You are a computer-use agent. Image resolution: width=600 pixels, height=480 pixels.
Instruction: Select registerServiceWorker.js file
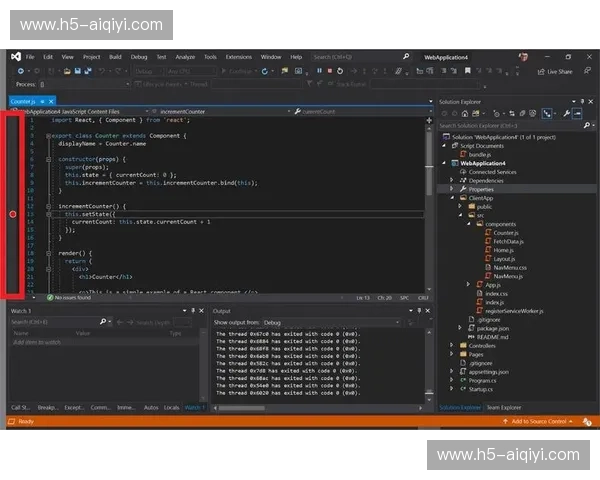[514, 311]
